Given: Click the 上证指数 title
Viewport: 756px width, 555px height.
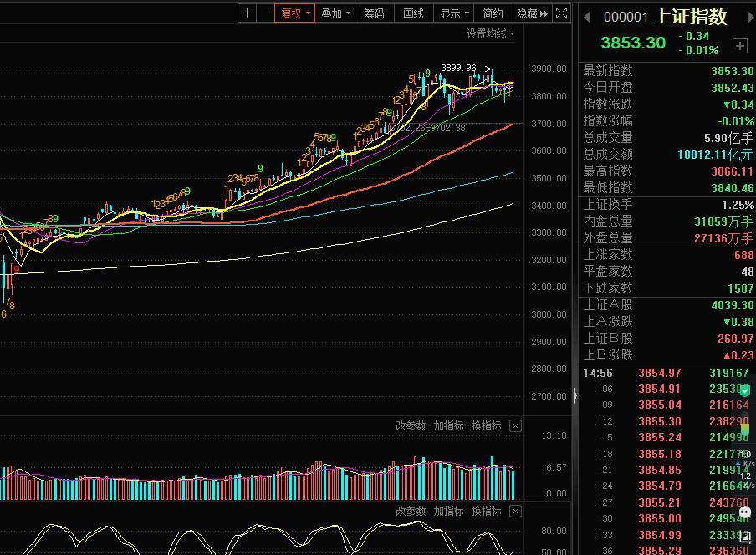Looking at the screenshot, I should tap(691, 17).
